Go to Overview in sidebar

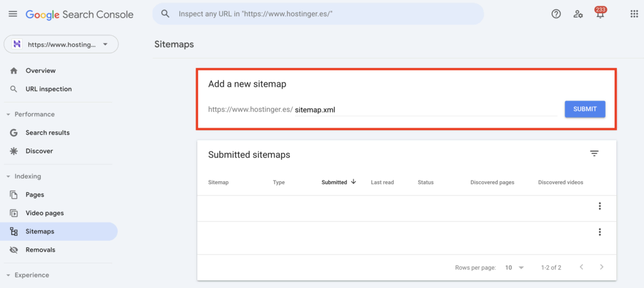tap(40, 71)
